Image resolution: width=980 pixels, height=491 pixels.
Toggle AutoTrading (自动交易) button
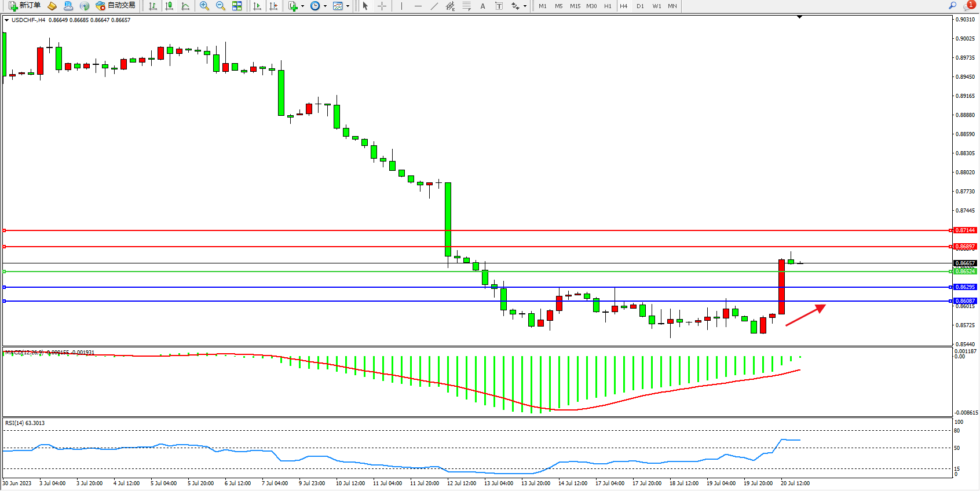[x=116, y=6]
